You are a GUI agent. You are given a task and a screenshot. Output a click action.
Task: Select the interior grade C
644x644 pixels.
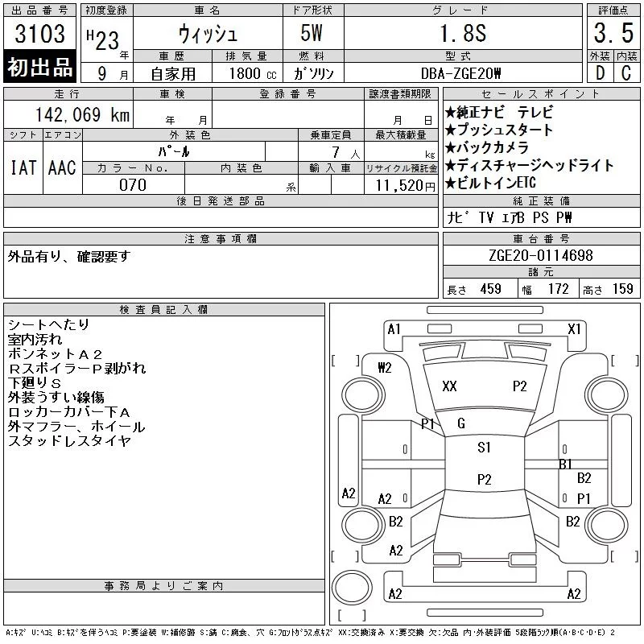[626, 73]
